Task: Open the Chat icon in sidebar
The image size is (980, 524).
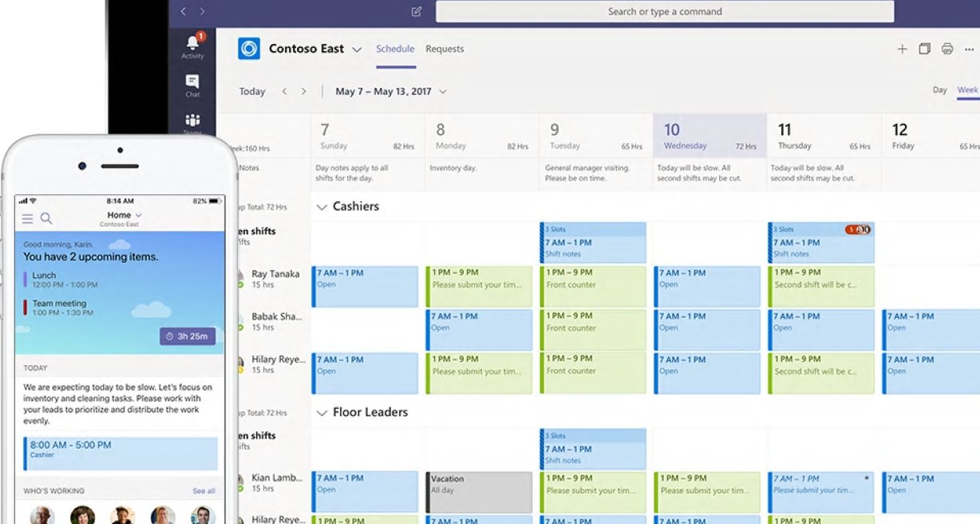Action: pyautogui.click(x=192, y=81)
